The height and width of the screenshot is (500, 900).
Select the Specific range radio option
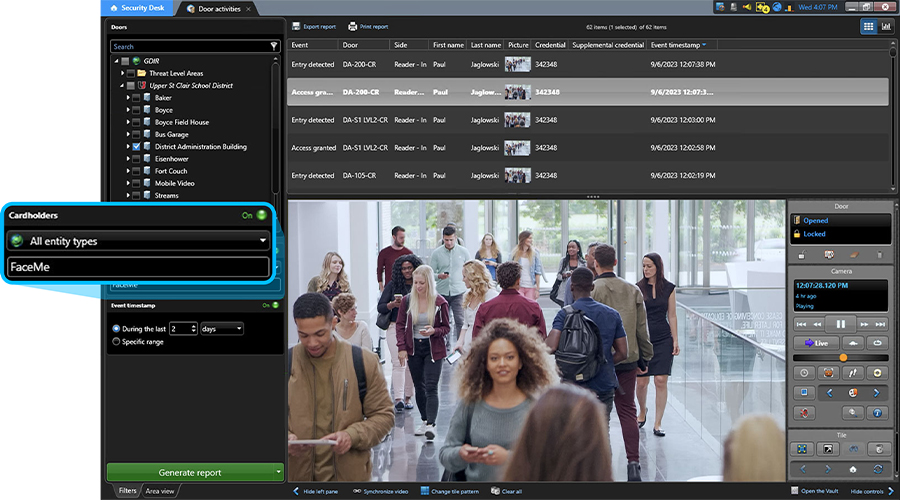[x=115, y=342]
